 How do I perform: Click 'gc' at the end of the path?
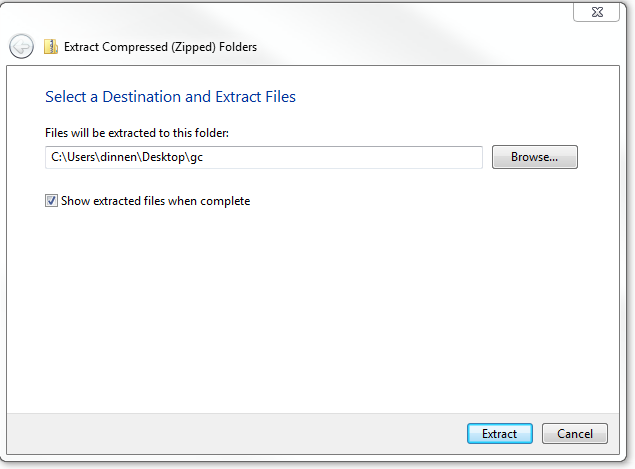[196, 157]
